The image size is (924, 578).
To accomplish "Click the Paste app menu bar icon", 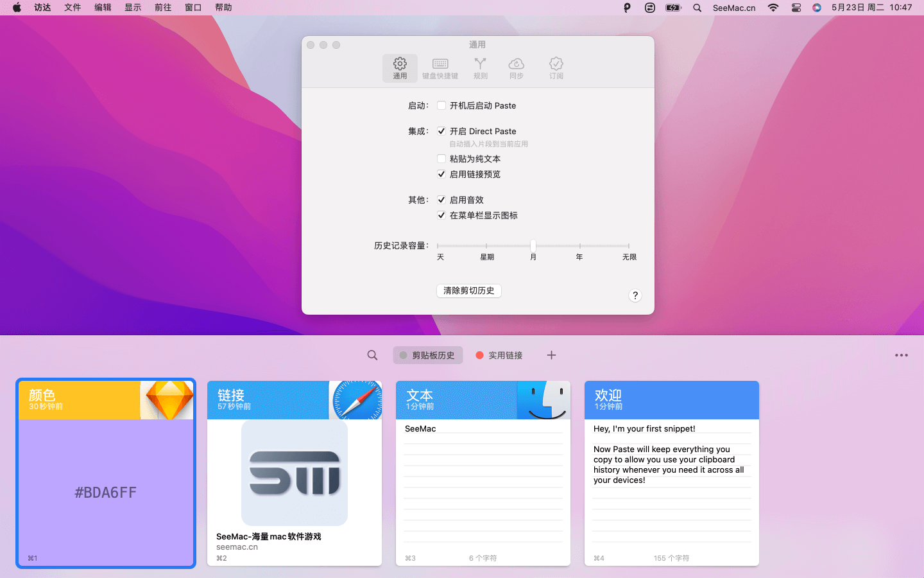I will [627, 8].
